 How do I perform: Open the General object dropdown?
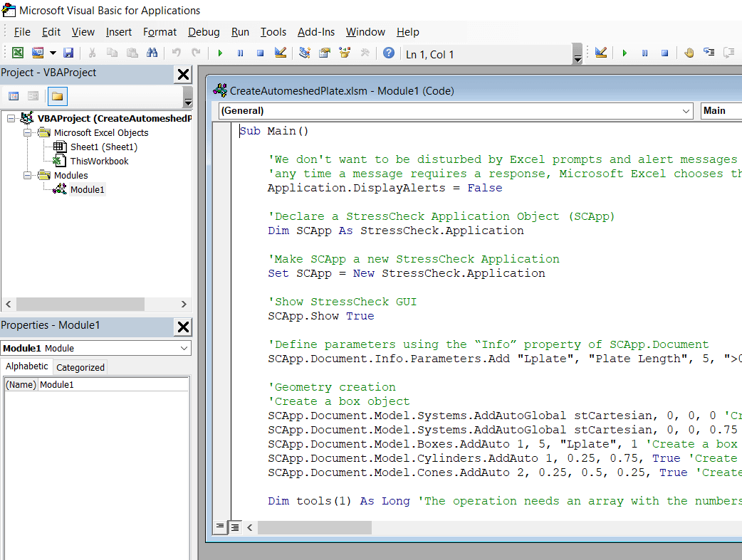pos(686,111)
